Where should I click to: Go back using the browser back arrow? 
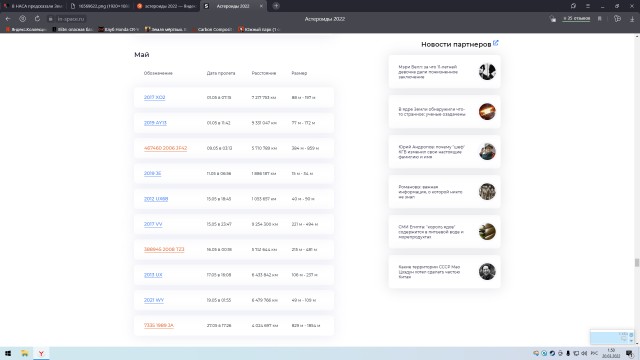point(8,19)
